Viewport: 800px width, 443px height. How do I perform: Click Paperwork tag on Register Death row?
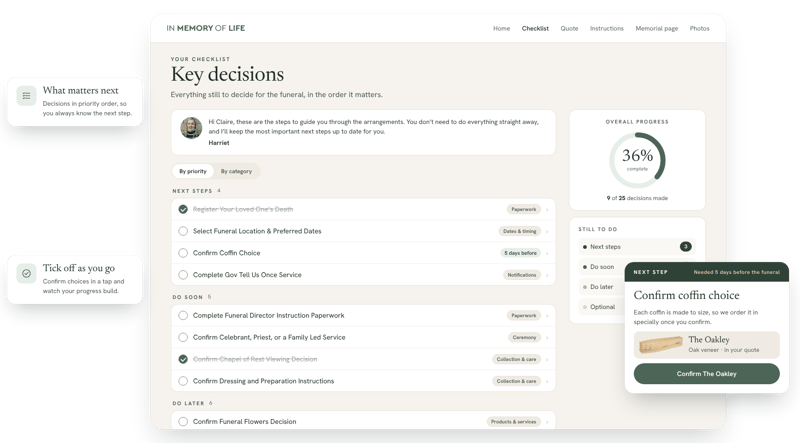coord(523,209)
